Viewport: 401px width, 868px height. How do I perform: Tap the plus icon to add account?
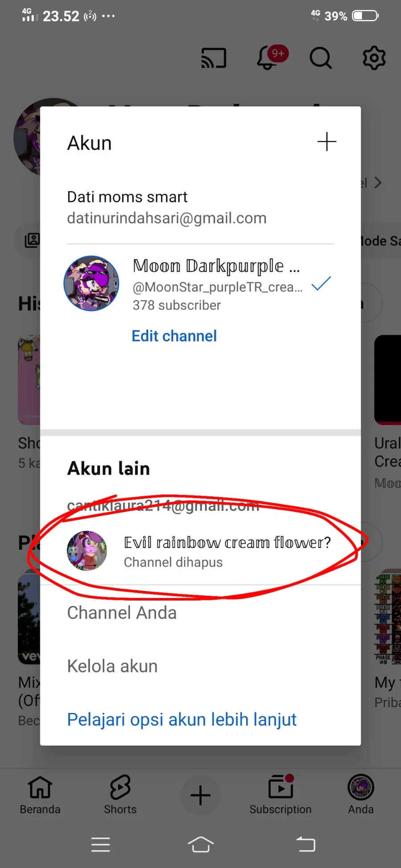pos(327,142)
